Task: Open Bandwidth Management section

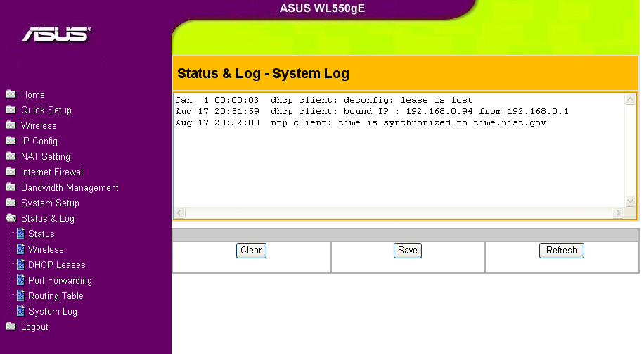Action: point(70,187)
